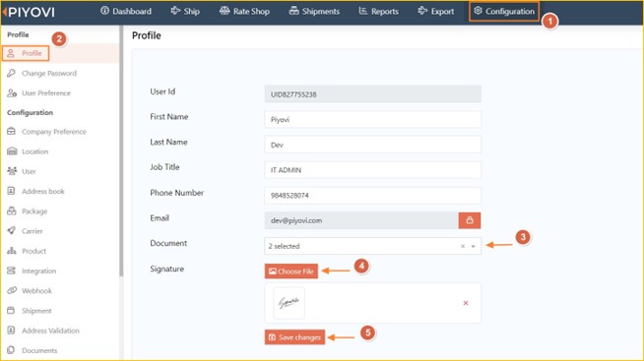644x361 pixels.
Task: Click the Carrier rocket icon
Action: click(x=12, y=230)
